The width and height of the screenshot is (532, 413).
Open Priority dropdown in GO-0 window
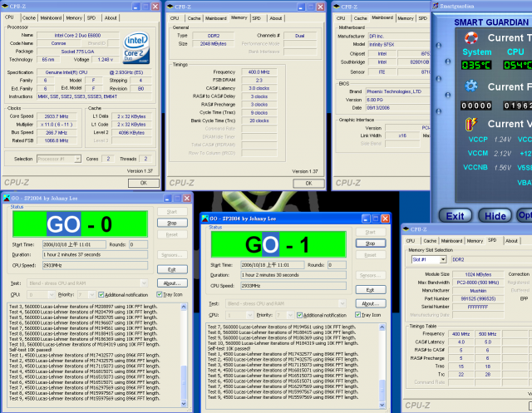[x=91, y=295]
